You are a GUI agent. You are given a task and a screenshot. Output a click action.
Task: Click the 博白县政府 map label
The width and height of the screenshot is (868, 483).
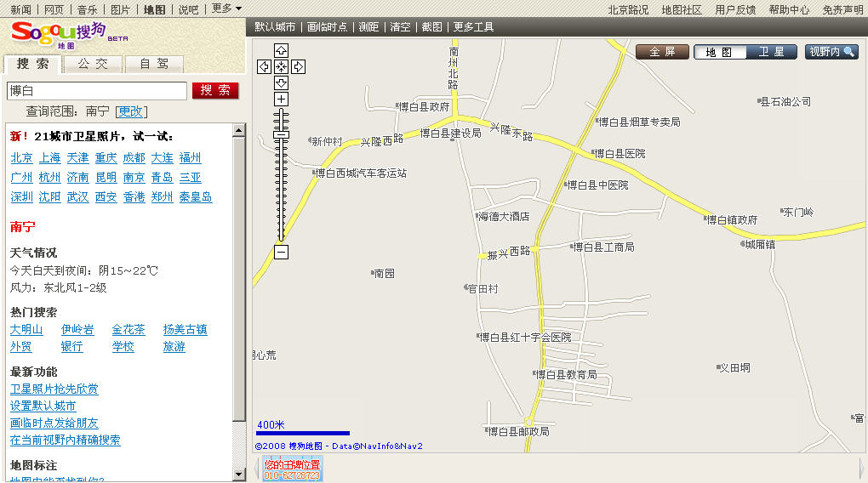[424, 107]
